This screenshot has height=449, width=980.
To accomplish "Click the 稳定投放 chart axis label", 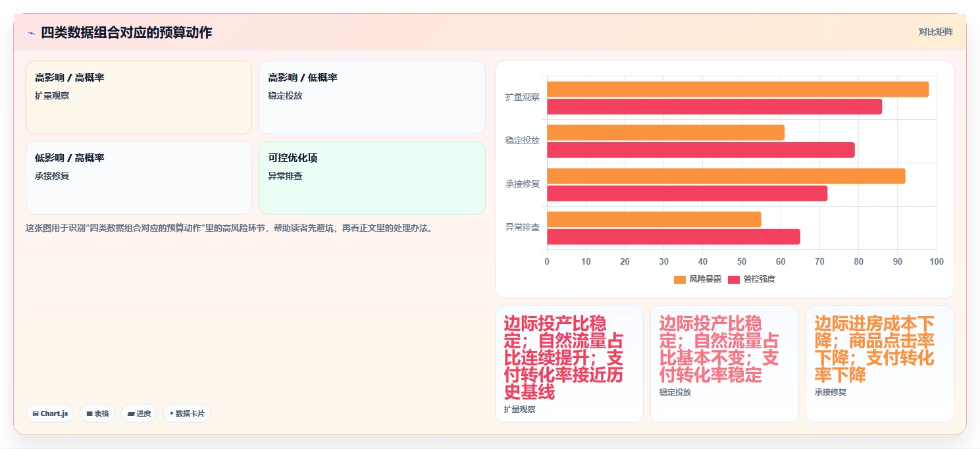I will 523,140.
